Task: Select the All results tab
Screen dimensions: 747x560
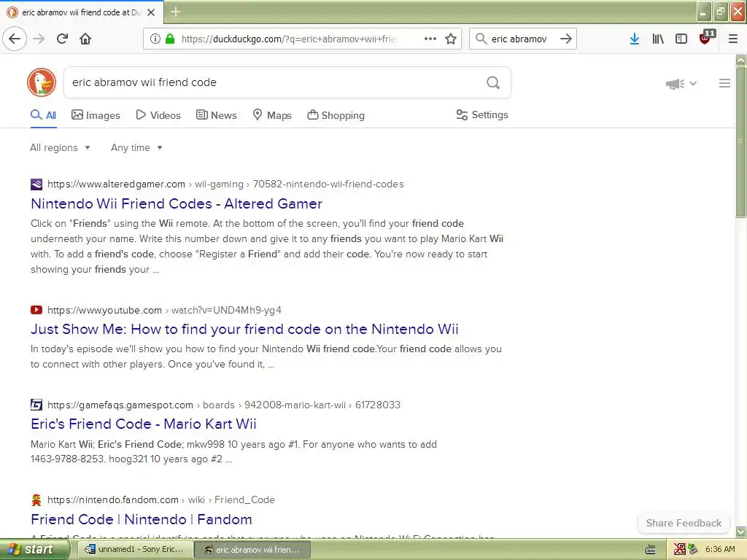Action: [43, 115]
